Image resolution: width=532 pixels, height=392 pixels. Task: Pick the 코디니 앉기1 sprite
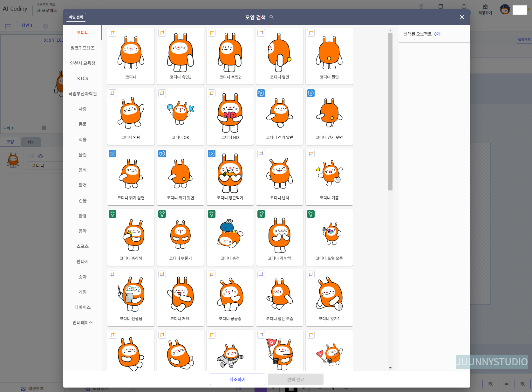[329, 298]
